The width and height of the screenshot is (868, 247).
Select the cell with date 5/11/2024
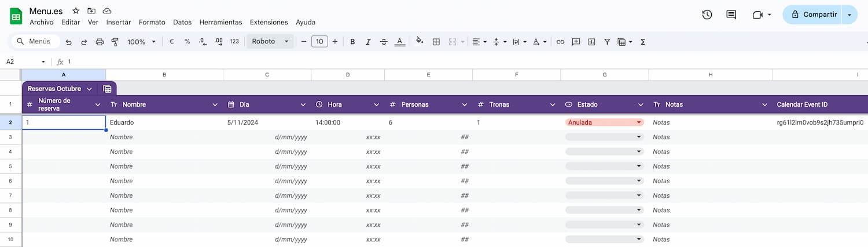267,122
